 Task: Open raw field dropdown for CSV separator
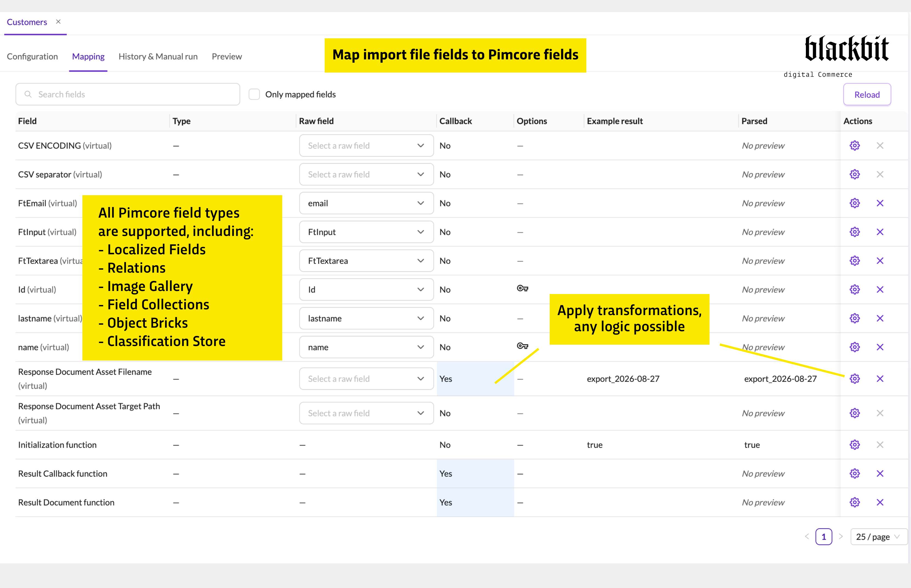[x=366, y=174]
